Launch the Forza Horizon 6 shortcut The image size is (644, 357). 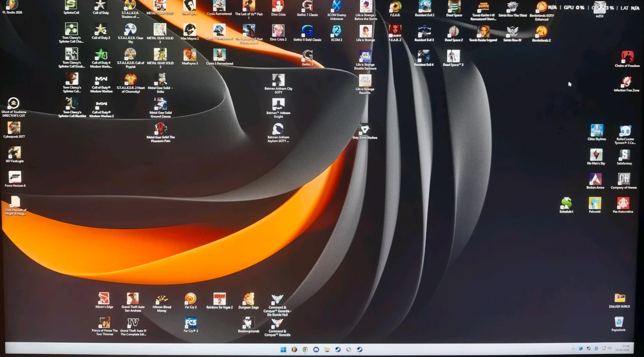click(x=15, y=179)
